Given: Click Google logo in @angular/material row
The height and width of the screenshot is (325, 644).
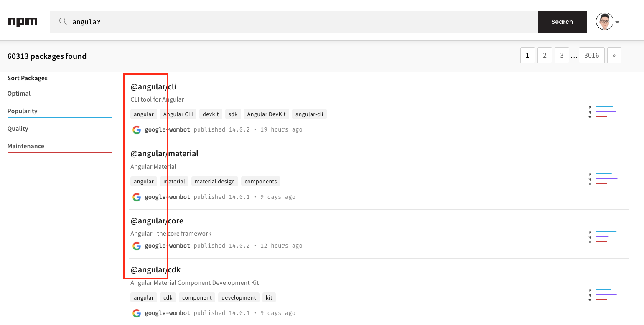Looking at the screenshot, I should pos(137,197).
